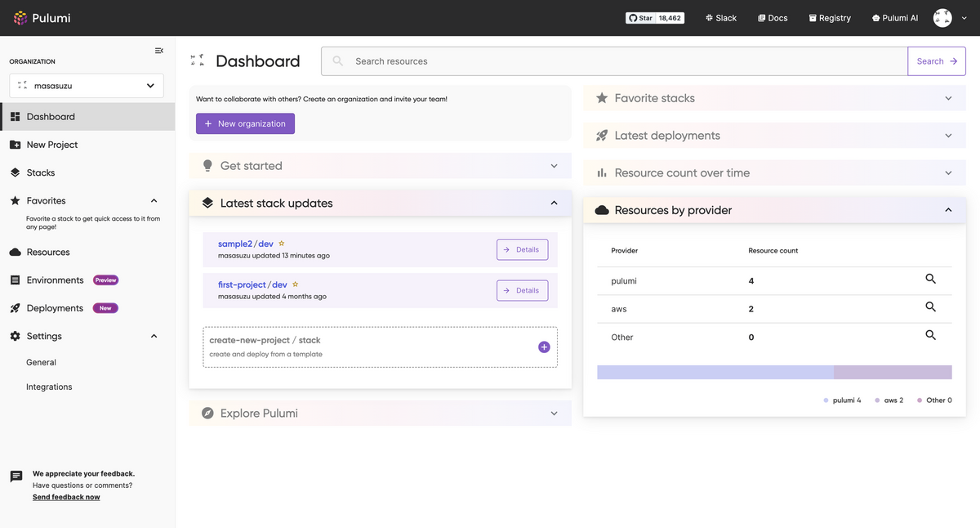Click the Send feedback now link
Image resolution: width=980 pixels, height=528 pixels.
click(66, 497)
